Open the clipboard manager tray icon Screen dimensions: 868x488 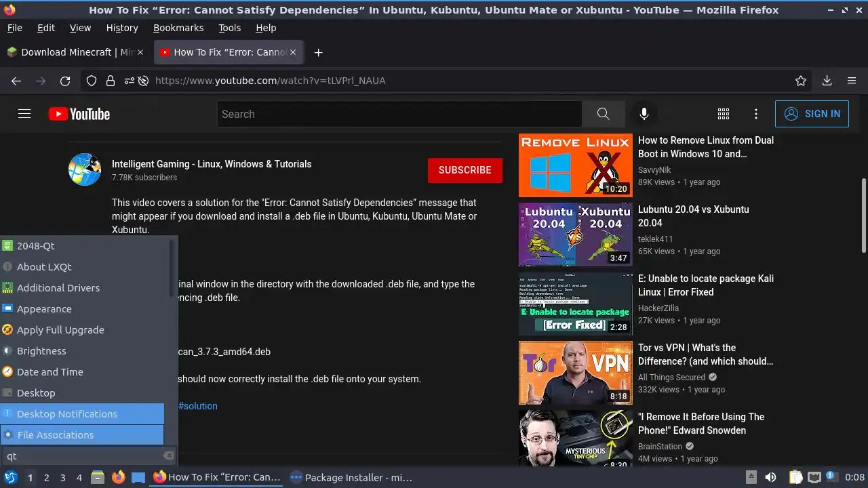[x=795, y=477]
